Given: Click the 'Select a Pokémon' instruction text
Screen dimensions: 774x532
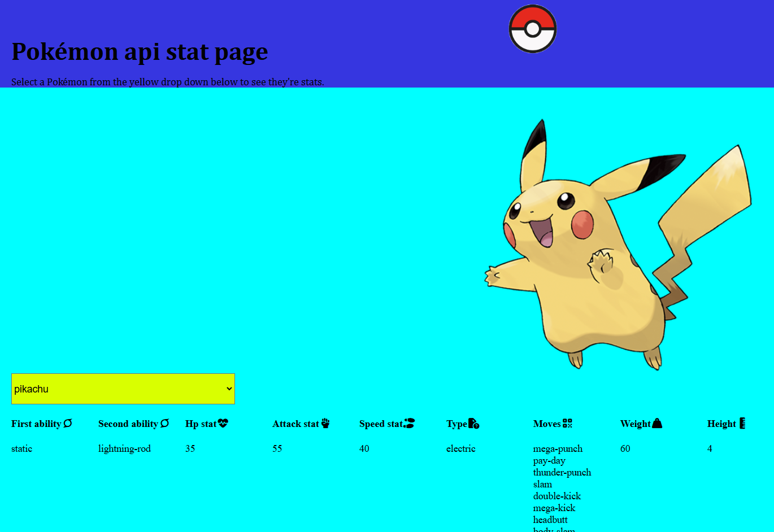Looking at the screenshot, I should (x=168, y=82).
